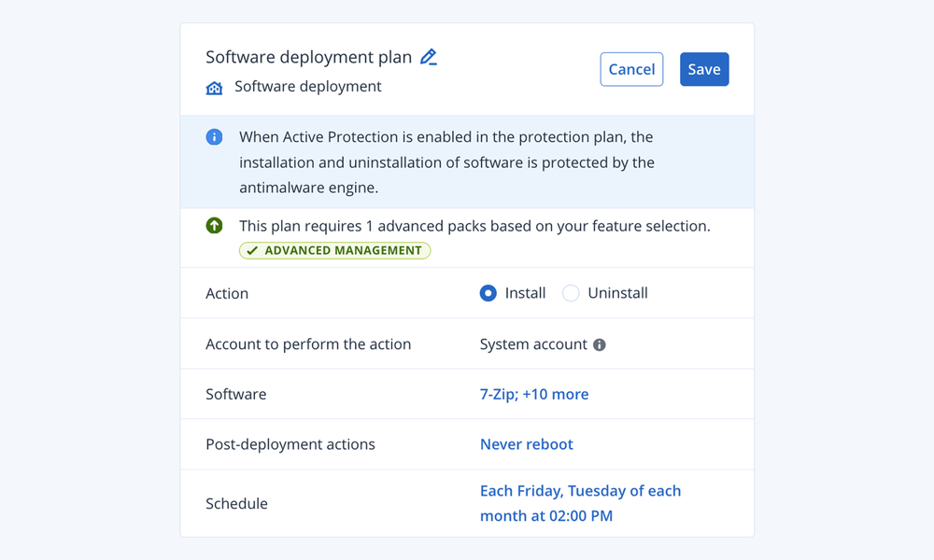Select the Install radio button
Viewport: 934px width, 560px height.
pos(488,293)
